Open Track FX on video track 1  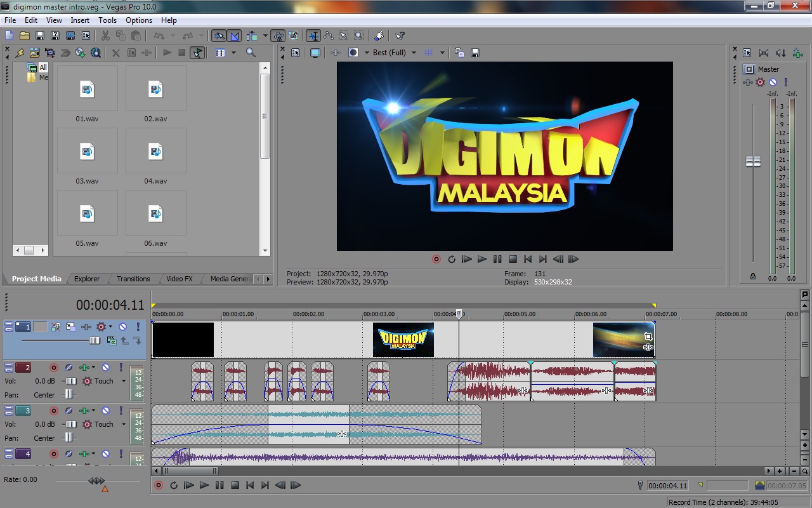point(86,327)
